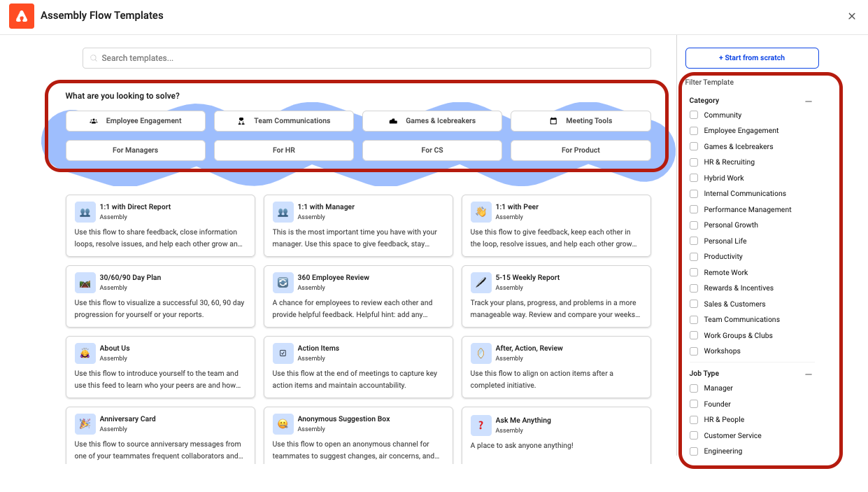Screen dimensions: 868x492
Task: Open the Anonymous Suggestion Box title
Action: pyautogui.click(x=344, y=419)
